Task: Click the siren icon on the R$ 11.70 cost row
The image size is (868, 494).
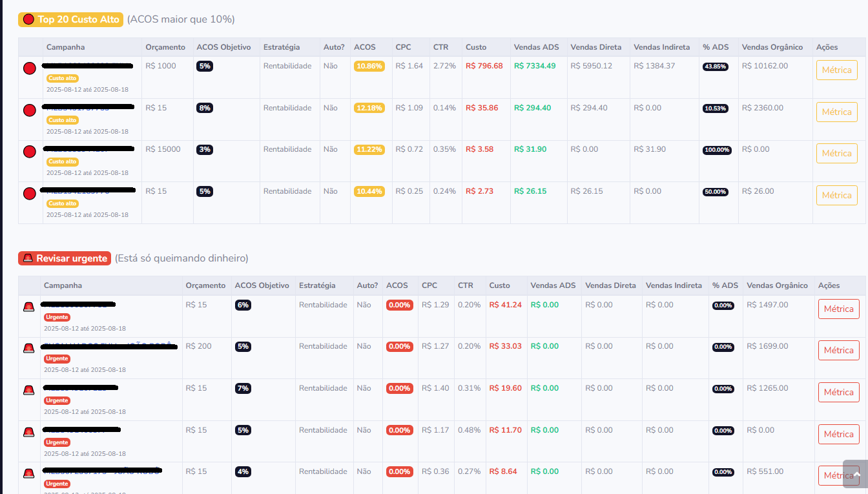Action: pos(28,432)
